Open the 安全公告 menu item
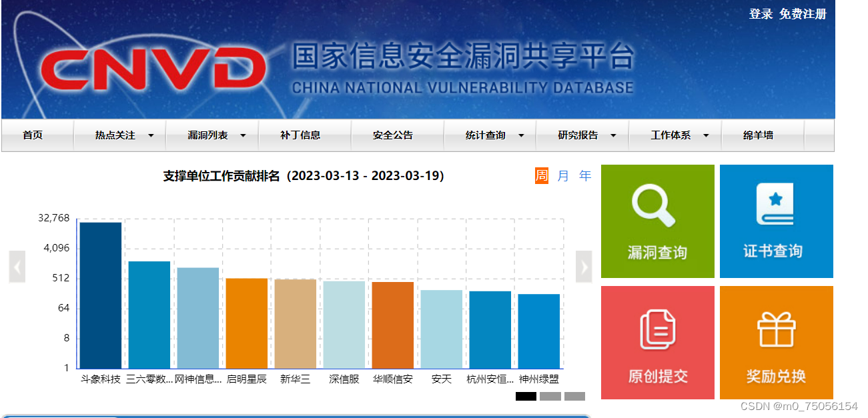 pyautogui.click(x=393, y=135)
